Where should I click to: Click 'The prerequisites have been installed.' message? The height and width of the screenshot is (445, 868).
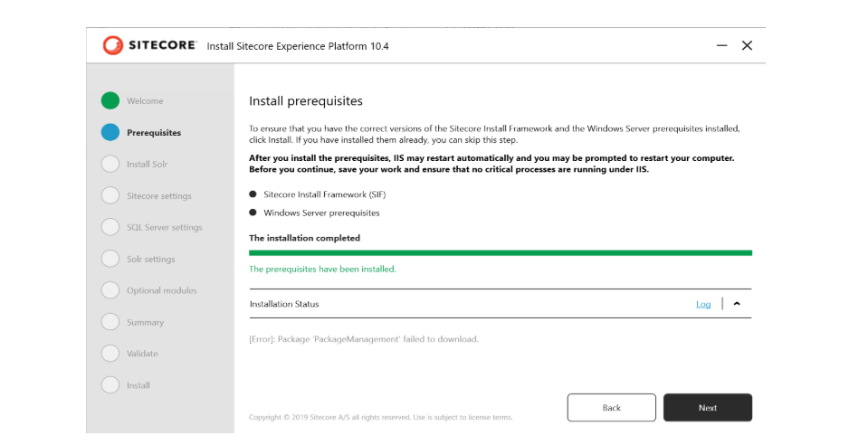click(x=323, y=269)
